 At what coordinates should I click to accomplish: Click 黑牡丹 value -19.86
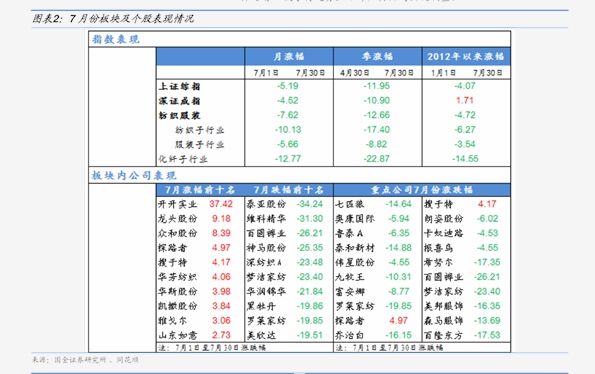tap(310, 306)
